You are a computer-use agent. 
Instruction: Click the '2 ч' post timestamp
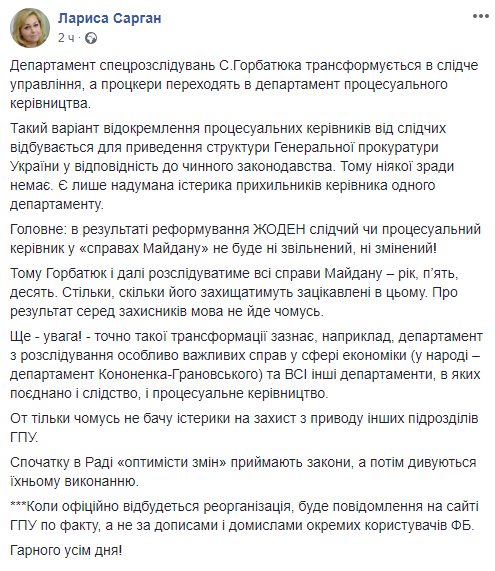pyautogui.click(x=66, y=38)
